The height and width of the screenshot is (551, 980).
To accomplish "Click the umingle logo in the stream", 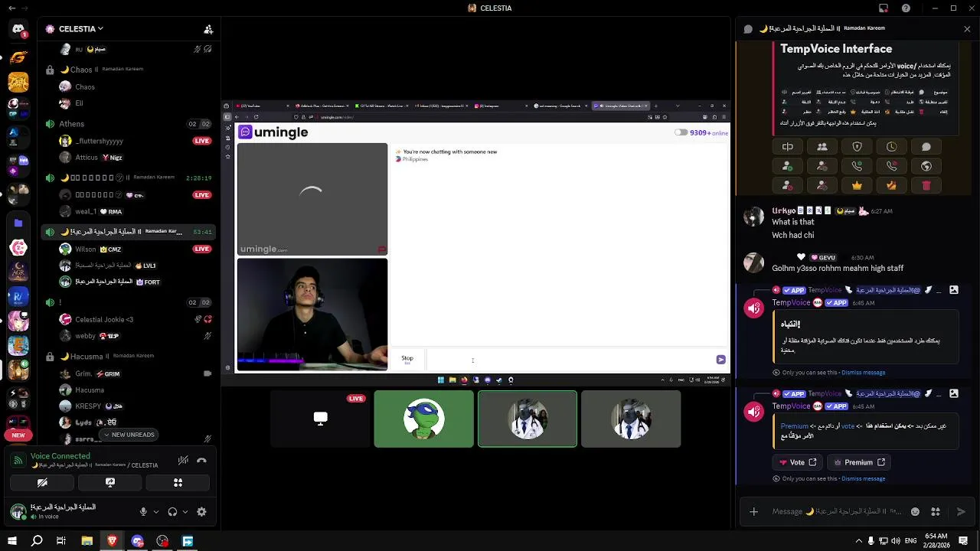I will click(x=273, y=132).
